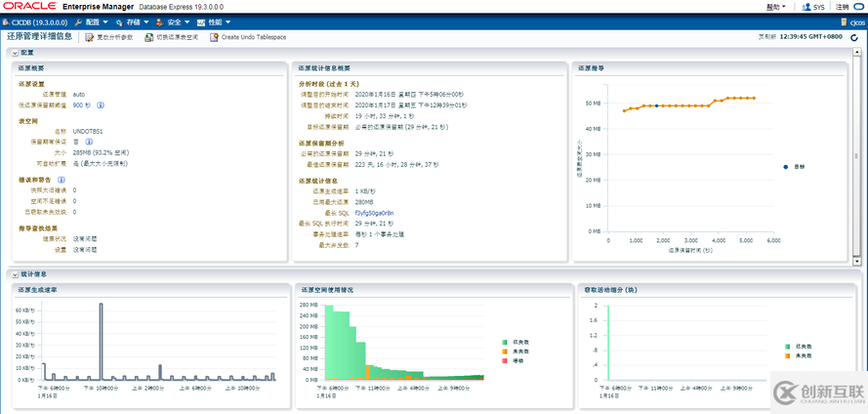Open the 安全 menu dropdown arrow
The height and width of the screenshot is (414, 868).
point(187,22)
